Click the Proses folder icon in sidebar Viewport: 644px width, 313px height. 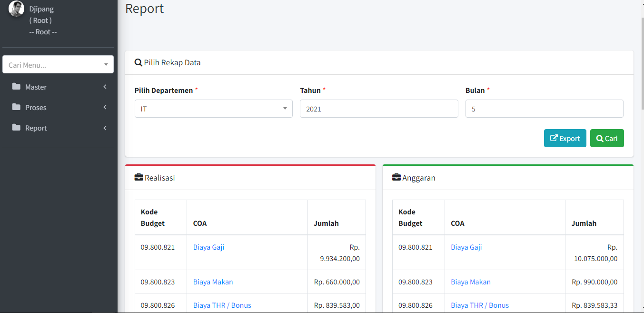pos(17,107)
